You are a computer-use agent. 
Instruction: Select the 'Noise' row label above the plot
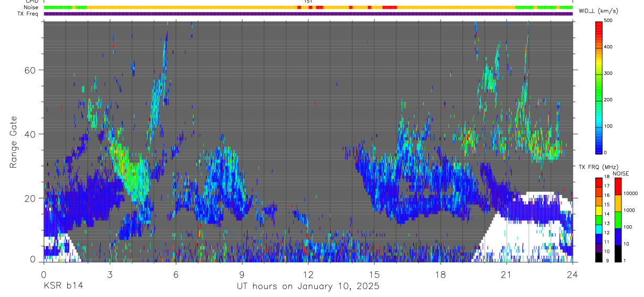[x=31, y=7]
